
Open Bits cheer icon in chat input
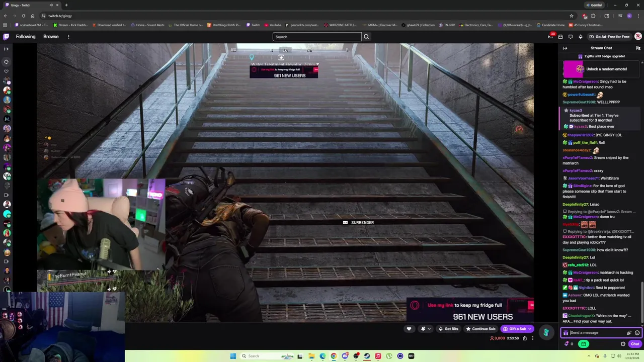[629, 333]
